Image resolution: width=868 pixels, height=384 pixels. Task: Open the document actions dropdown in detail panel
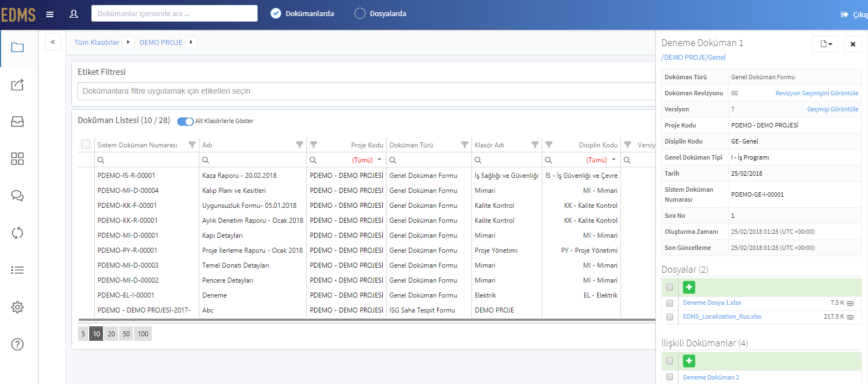825,44
